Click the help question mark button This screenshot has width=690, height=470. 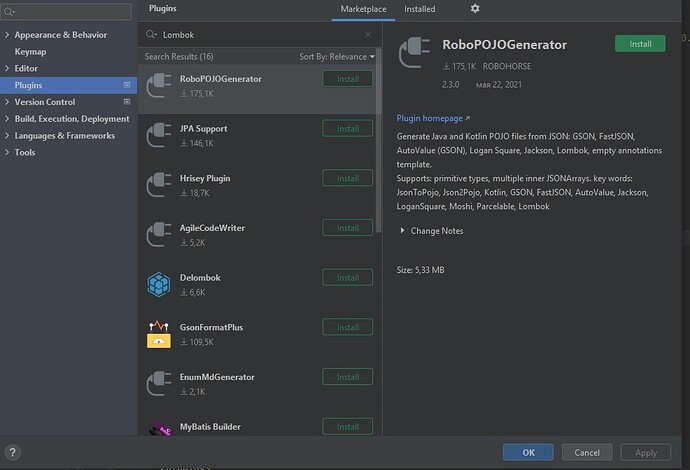coord(12,452)
